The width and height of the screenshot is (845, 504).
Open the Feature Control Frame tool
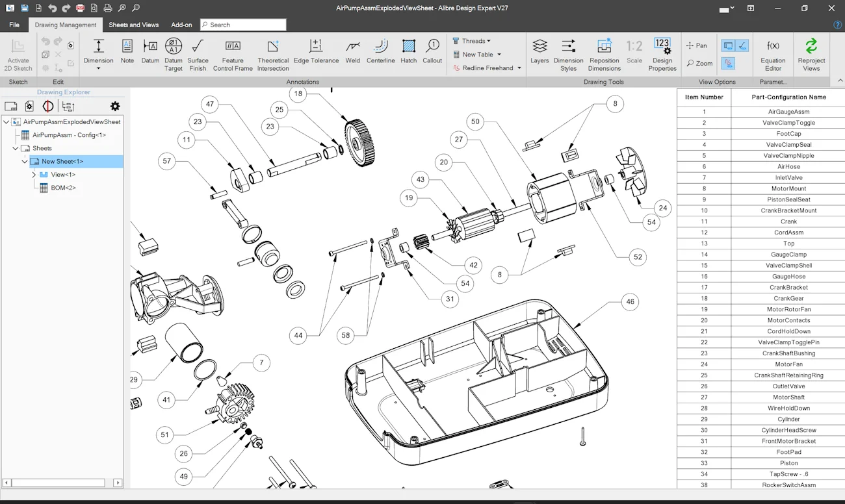[x=233, y=55]
